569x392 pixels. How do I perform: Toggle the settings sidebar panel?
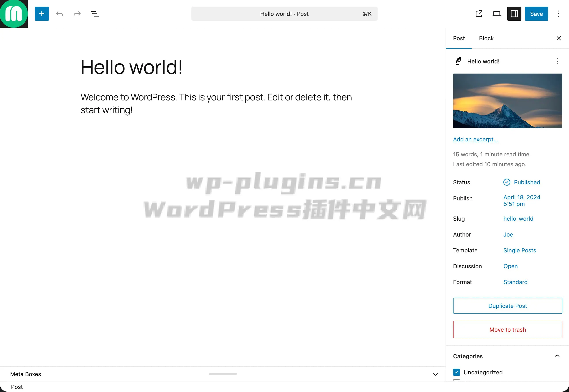(514, 14)
